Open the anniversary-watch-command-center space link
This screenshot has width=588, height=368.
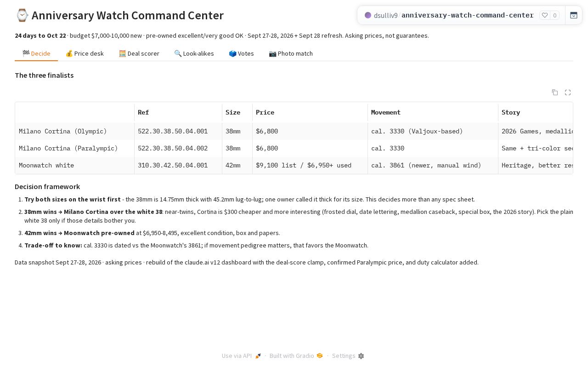point(468,15)
